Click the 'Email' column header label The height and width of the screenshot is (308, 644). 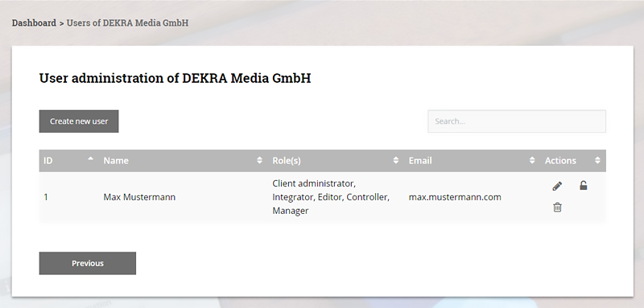420,160
